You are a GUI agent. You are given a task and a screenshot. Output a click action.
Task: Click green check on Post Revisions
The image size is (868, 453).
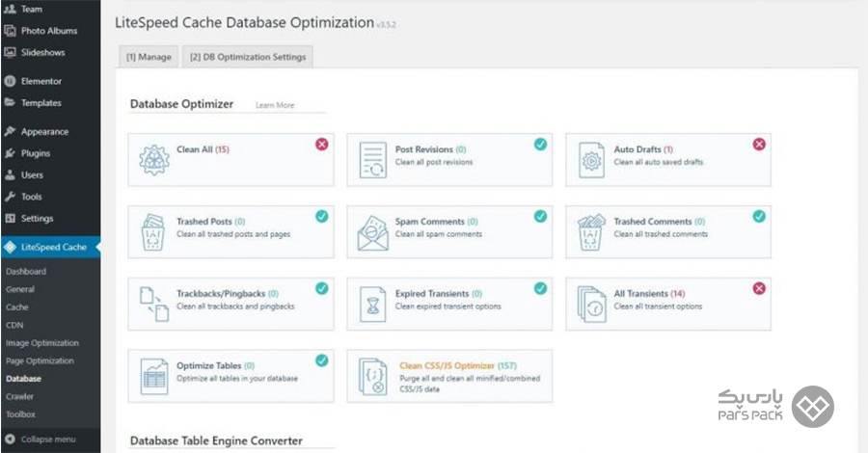coord(540,145)
